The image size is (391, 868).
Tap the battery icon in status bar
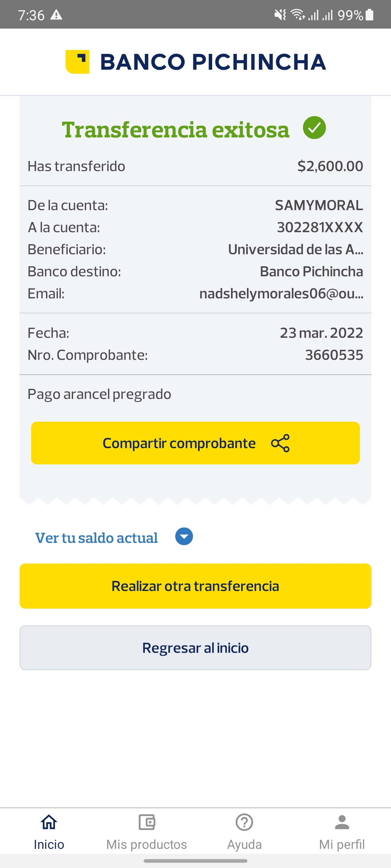tap(369, 15)
